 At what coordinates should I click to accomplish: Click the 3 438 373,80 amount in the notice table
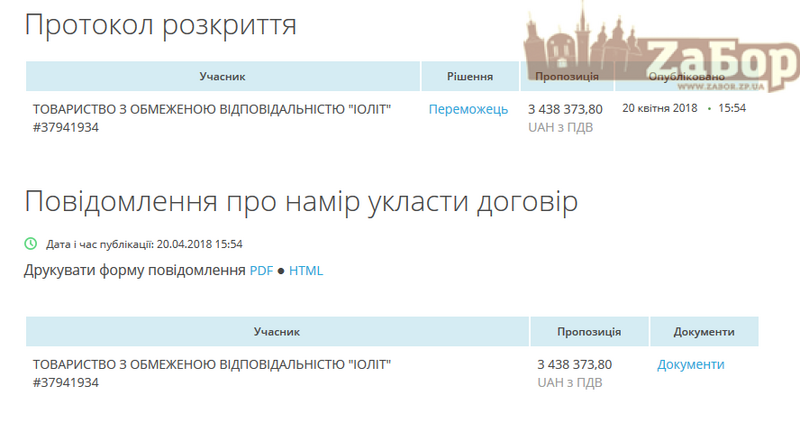pyautogui.click(x=574, y=364)
